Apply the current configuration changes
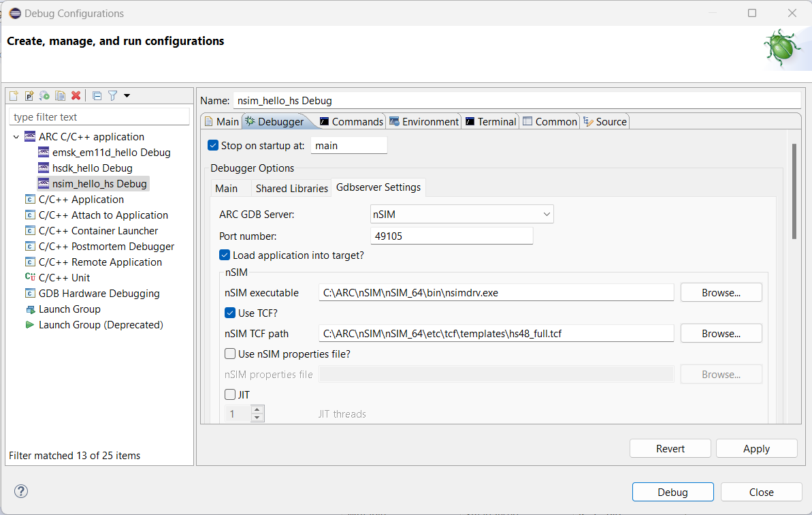The width and height of the screenshot is (812, 515). click(x=756, y=448)
